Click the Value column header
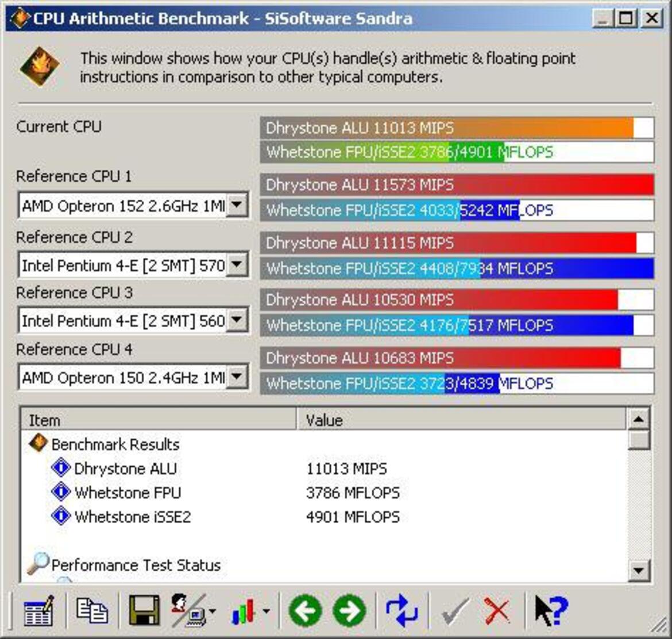672x639 pixels. (x=459, y=420)
